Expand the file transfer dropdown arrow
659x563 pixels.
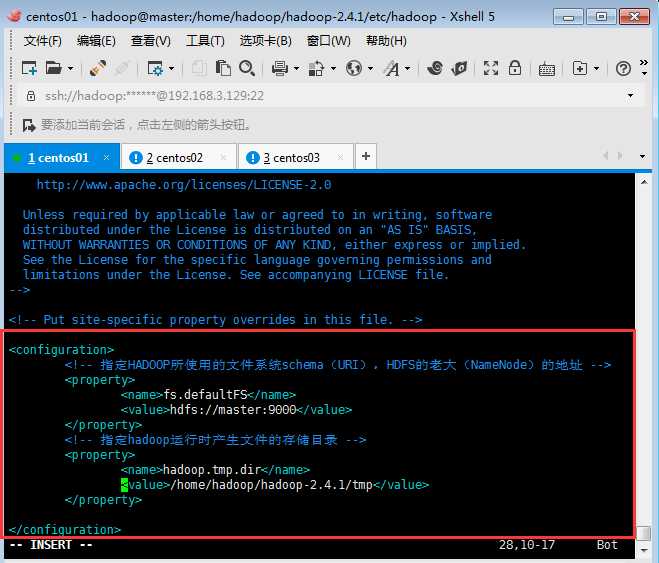point(333,68)
